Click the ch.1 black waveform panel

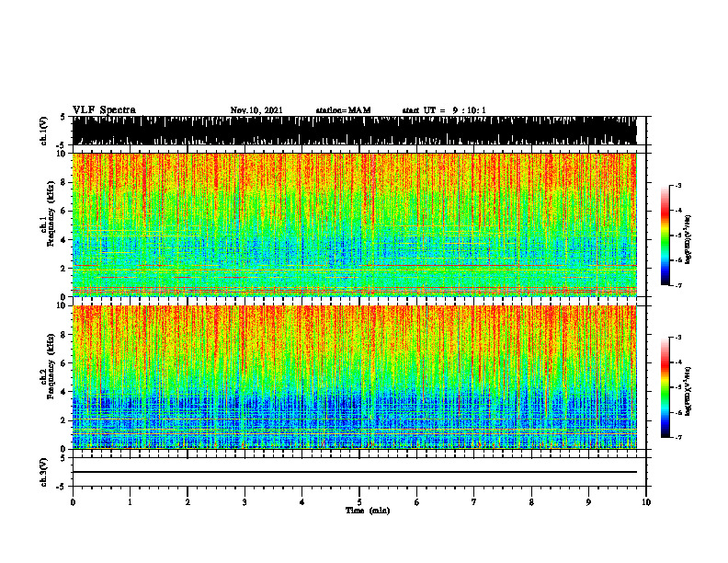point(354,131)
